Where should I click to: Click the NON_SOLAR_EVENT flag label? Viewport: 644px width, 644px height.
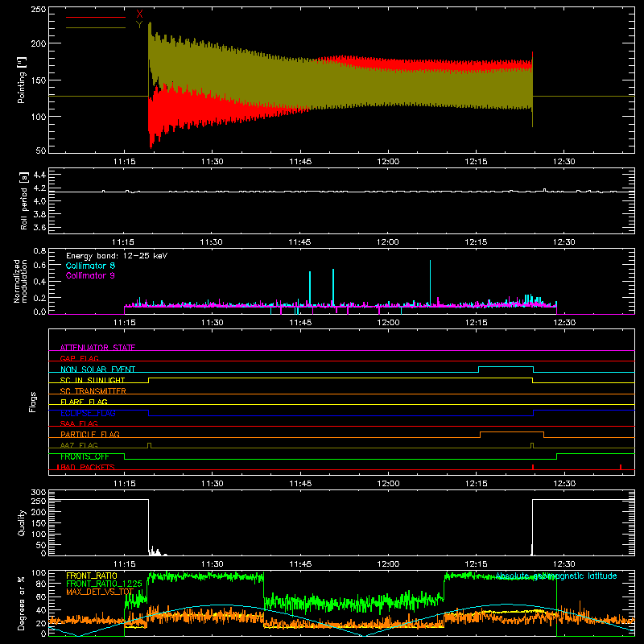point(97,369)
